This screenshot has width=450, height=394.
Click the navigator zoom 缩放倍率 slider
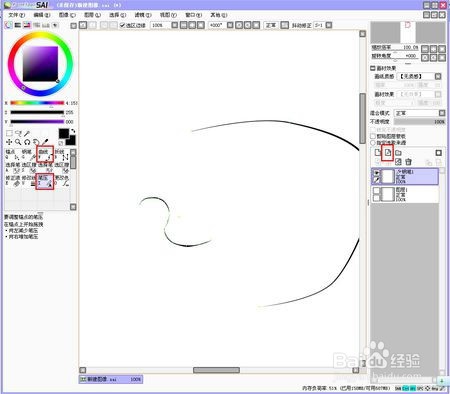tap(395, 48)
